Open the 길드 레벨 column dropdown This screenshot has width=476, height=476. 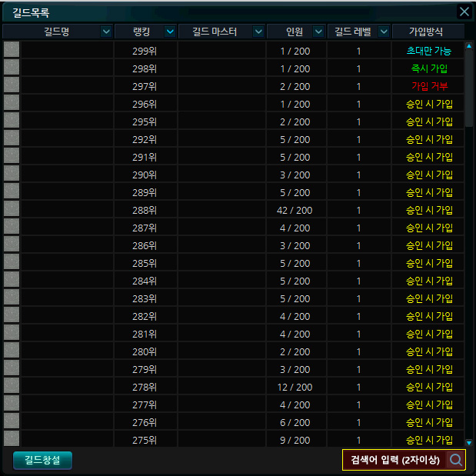tap(383, 32)
